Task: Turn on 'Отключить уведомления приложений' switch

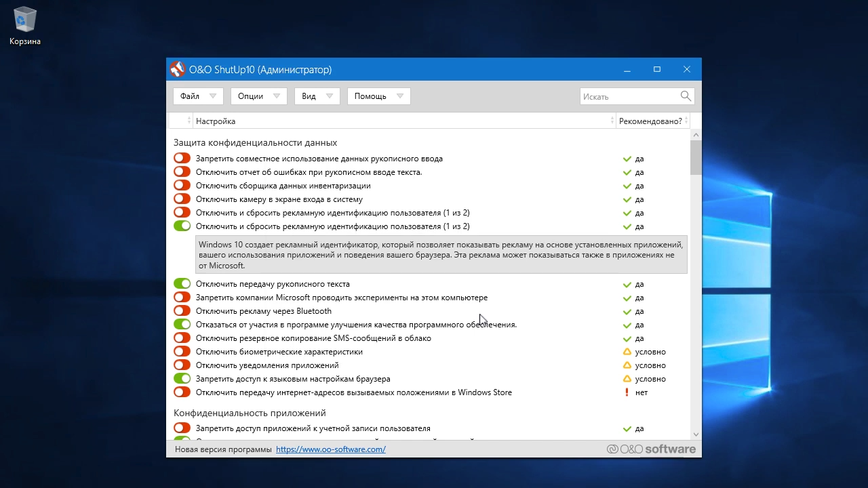Action: point(182,365)
